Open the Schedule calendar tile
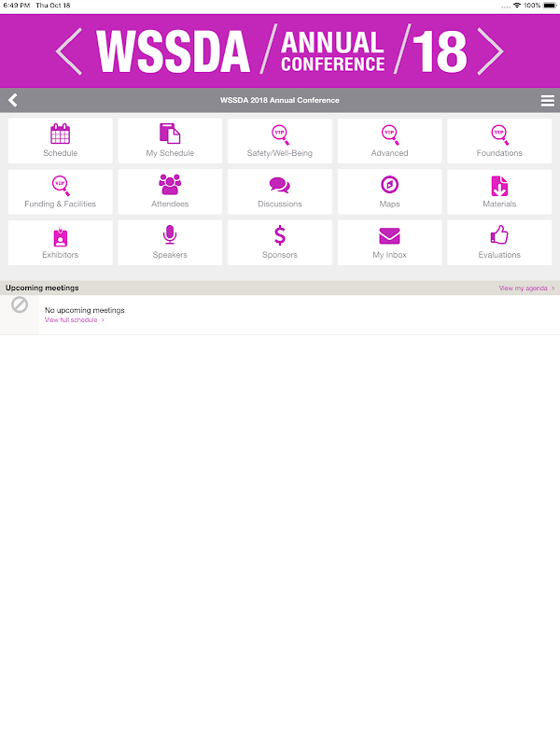The height and width of the screenshot is (747, 560). [x=61, y=141]
